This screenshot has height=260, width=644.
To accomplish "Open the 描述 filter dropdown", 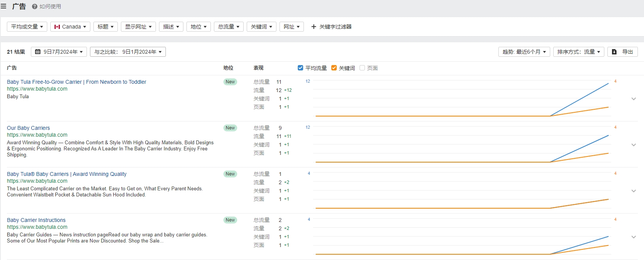I will point(171,27).
